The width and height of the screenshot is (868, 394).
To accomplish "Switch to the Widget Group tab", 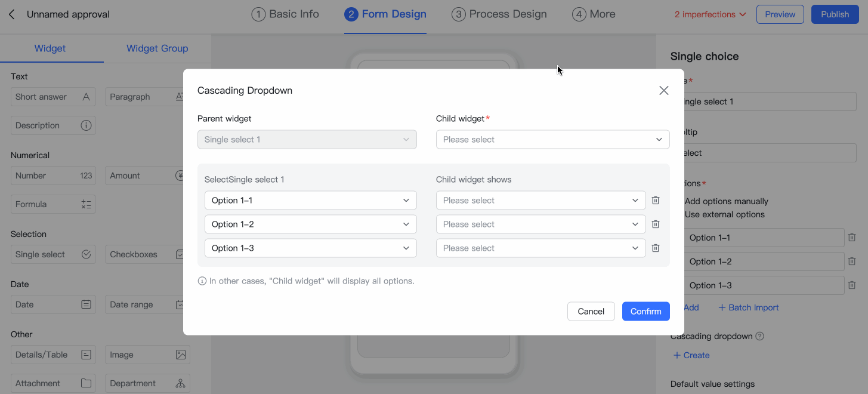I will click(x=157, y=48).
